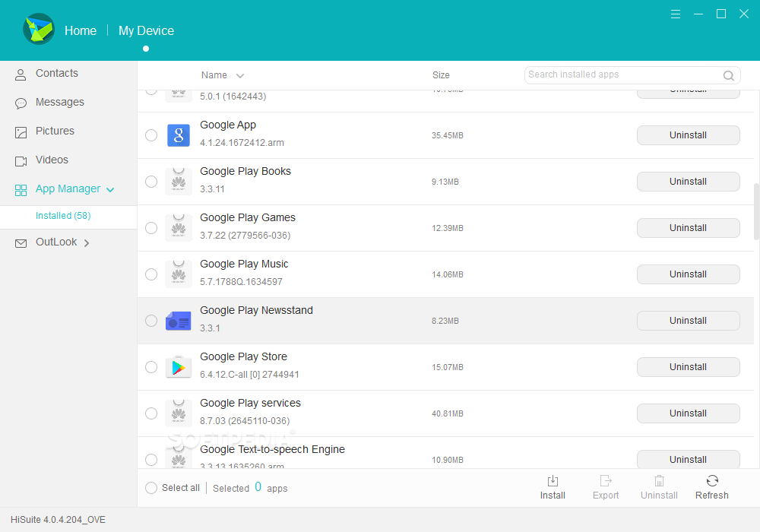Click the trash Uninstall icon at bottom
Screen dimensions: 760x532
coord(659,480)
